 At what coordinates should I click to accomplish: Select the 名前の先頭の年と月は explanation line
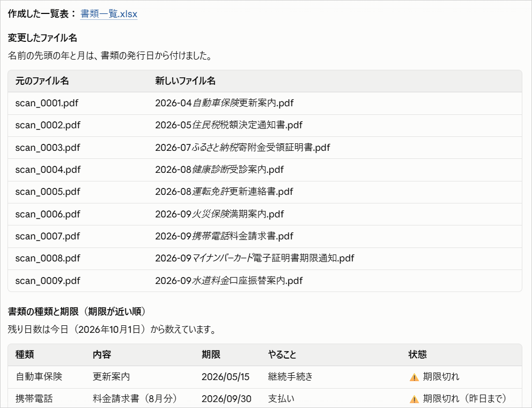[x=110, y=56]
